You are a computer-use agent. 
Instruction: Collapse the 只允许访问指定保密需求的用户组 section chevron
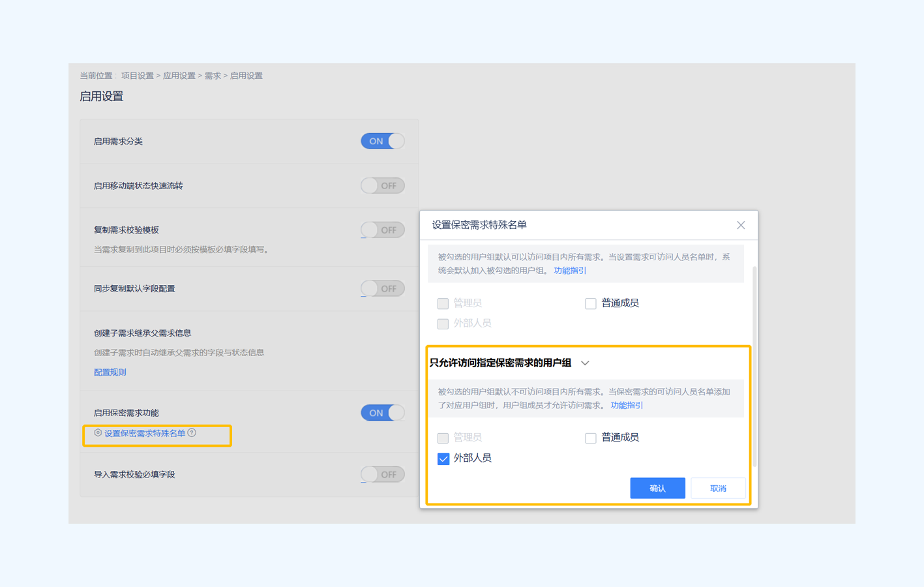pyautogui.click(x=585, y=363)
